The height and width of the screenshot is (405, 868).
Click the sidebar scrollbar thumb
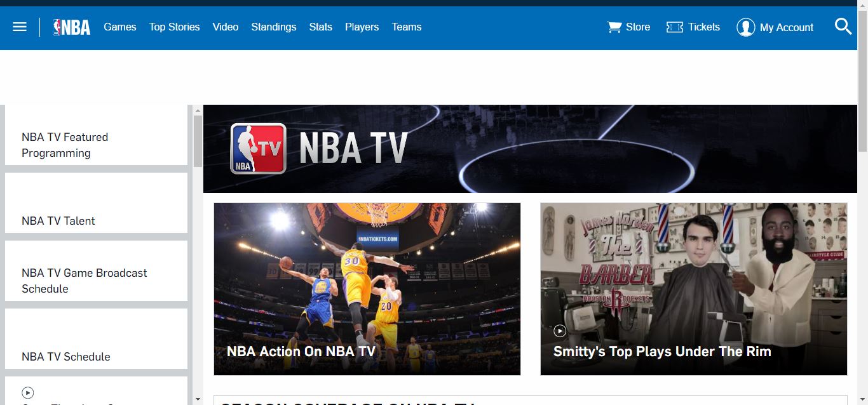[198, 142]
